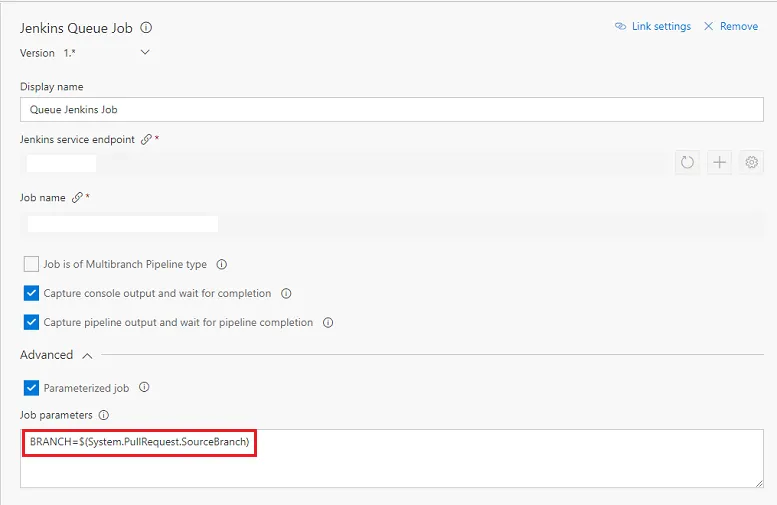The width and height of the screenshot is (777, 505).
Task: Click the Job name input field
Action: pyautogui.click(x=391, y=224)
